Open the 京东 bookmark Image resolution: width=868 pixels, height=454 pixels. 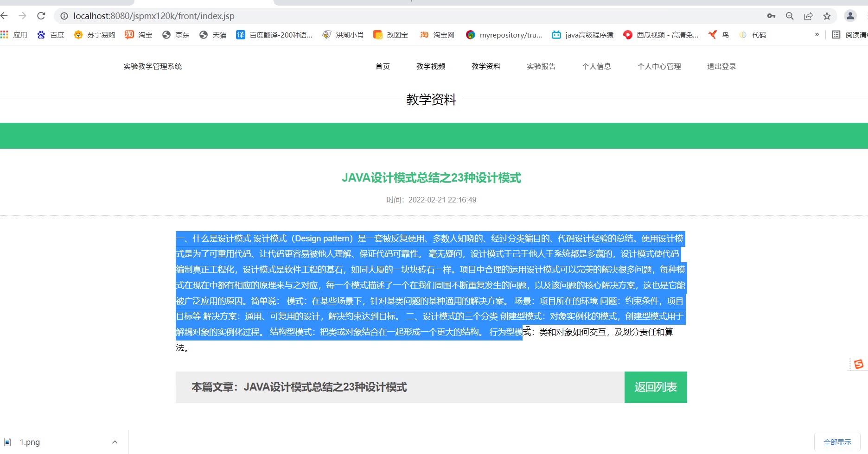pos(176,35)
